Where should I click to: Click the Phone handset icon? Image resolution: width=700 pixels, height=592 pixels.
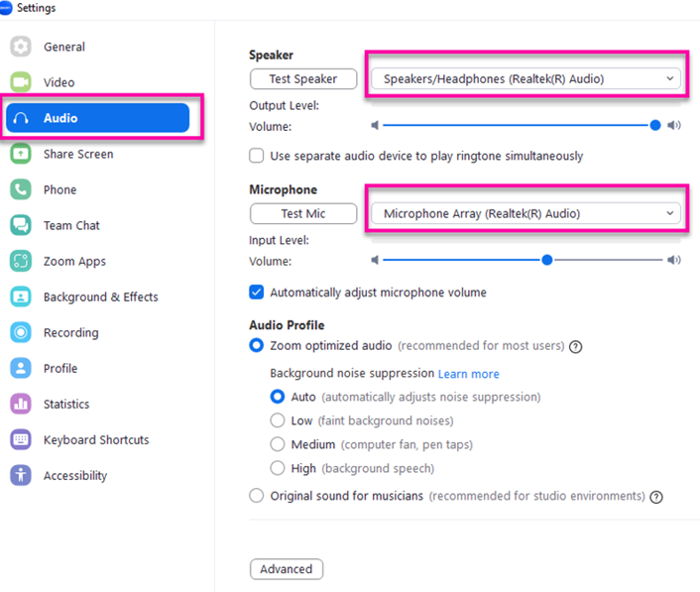pos(21,189)
